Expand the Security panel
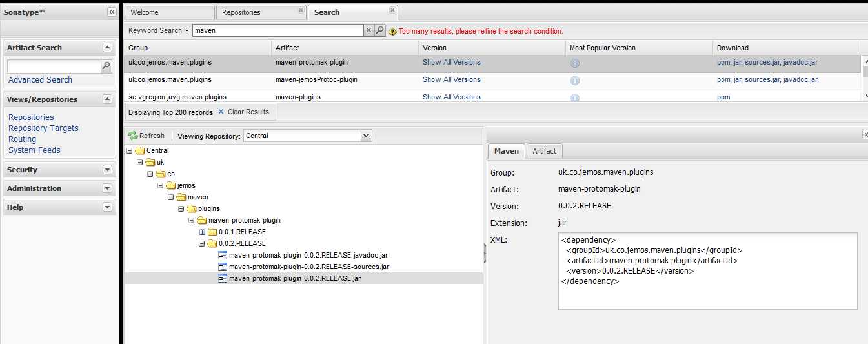868x344 pixels. 107,170
